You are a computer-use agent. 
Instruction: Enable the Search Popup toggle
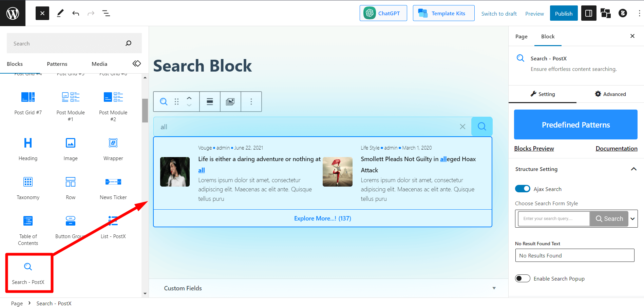[523, 278]
